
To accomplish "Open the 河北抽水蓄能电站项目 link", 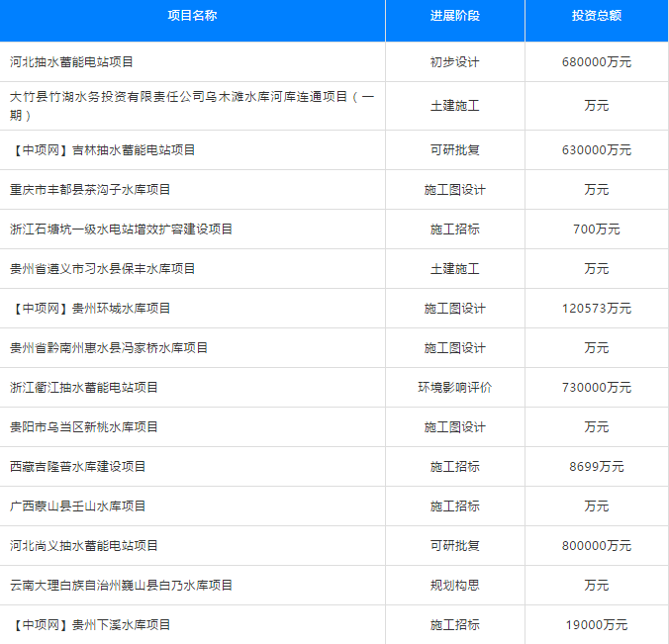I will click(71, 61).
